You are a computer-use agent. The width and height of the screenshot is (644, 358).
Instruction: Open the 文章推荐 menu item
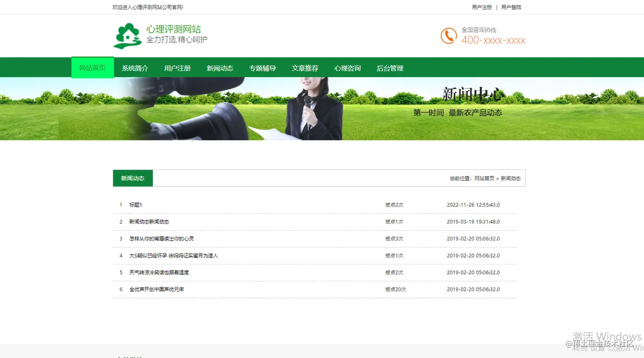305,68
